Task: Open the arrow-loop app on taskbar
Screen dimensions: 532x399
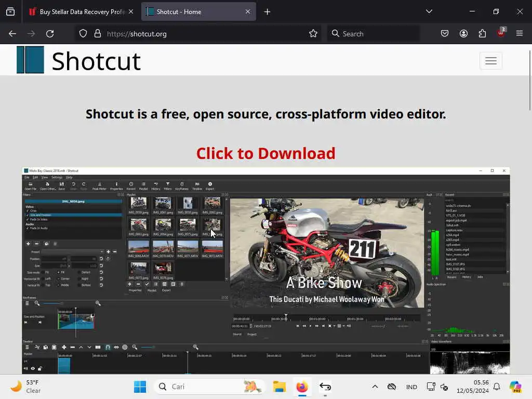Action: [x=325, y=387]
